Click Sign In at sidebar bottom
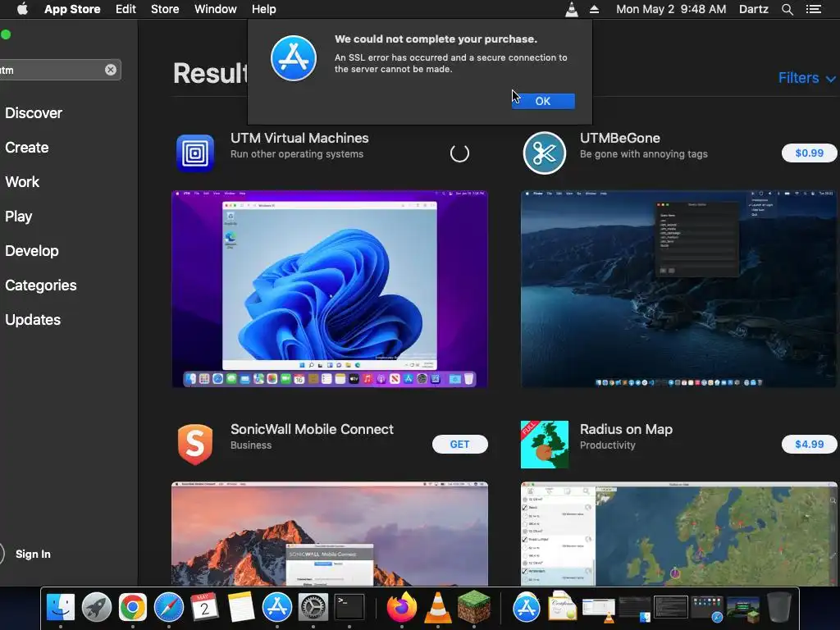Viewport: 840px width, 630px height. pyautogui.click(x=33, y=554)
